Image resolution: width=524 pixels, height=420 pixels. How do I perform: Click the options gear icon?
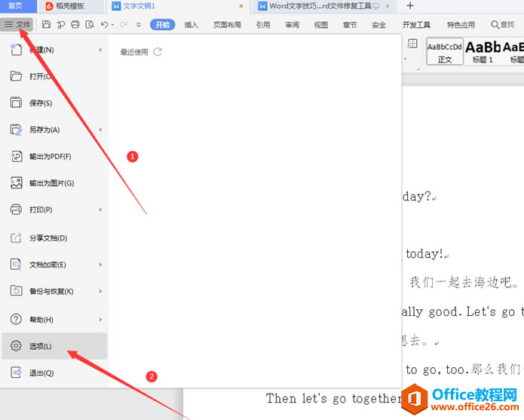(x=16, y=345)
